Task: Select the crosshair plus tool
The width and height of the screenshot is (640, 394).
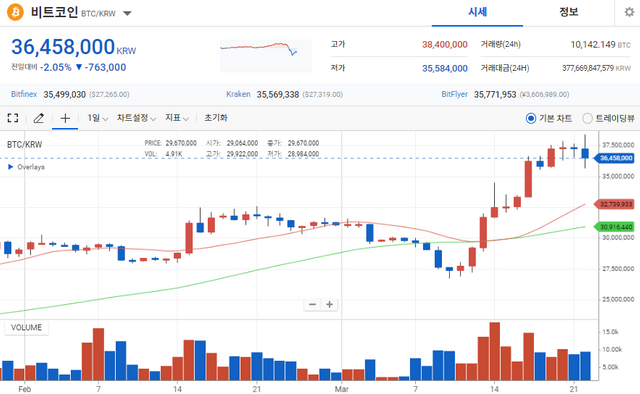Action: (x=65, y=118)
